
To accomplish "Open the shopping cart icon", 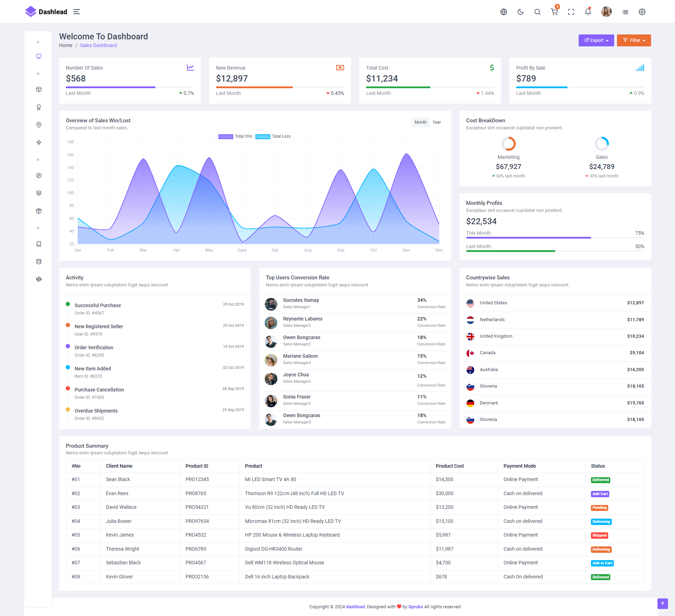I will (554, 12).
